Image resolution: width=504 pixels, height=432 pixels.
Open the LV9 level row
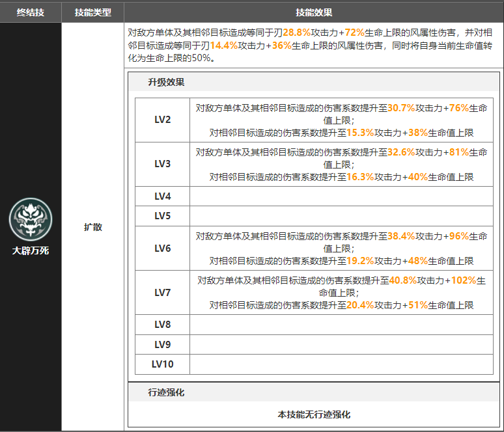[162, 344]
